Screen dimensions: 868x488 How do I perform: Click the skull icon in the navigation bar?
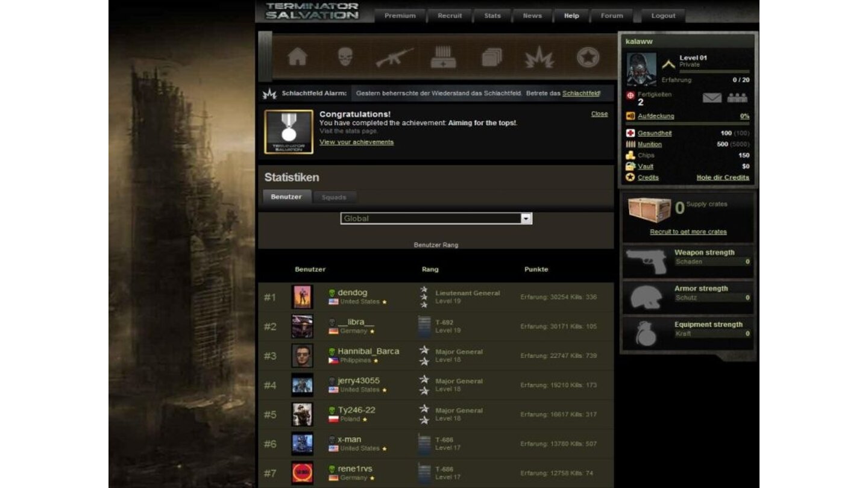345,57
